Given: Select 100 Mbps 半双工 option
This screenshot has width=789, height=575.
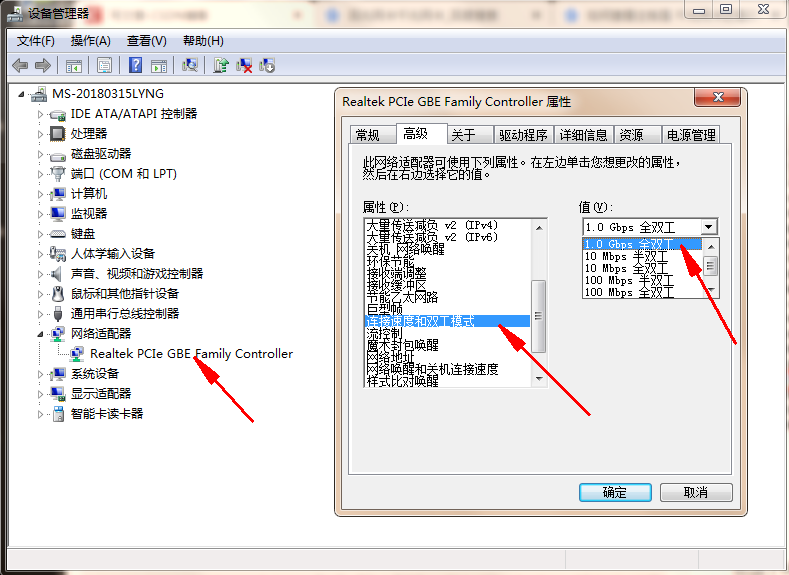Looking at the screenshot, I should (642, 280).
